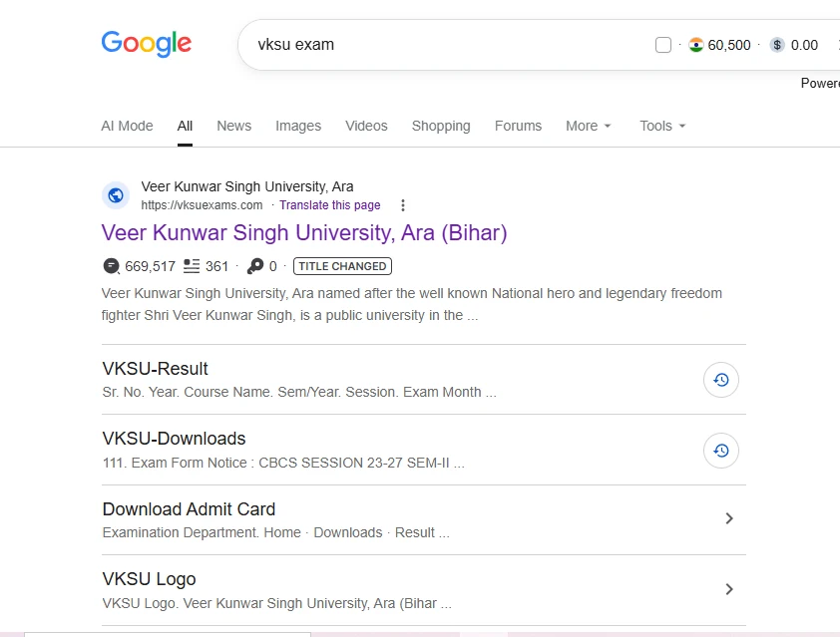Open the More dropdown
The width and height of the screenshot is (840, 637).
coord(589,126)
